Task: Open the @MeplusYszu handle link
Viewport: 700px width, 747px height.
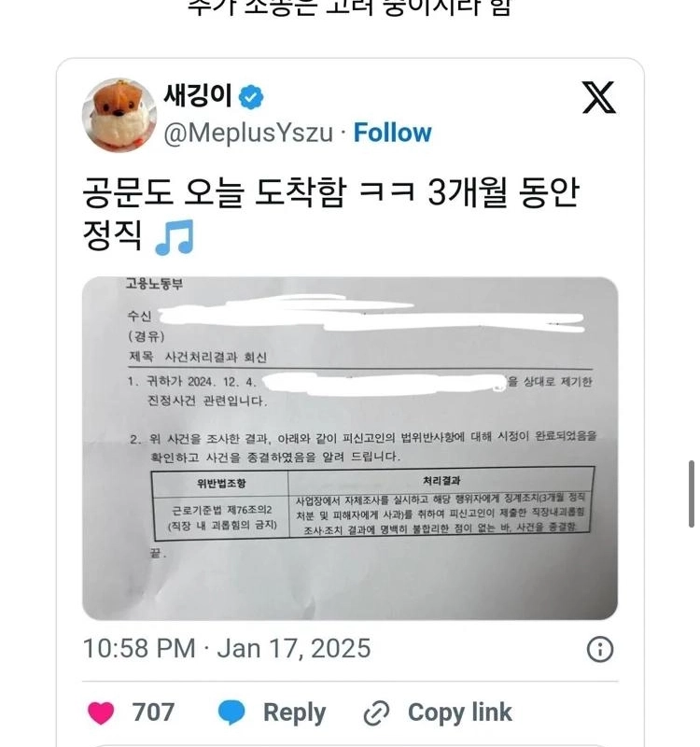Action: (x=248, y=133)
